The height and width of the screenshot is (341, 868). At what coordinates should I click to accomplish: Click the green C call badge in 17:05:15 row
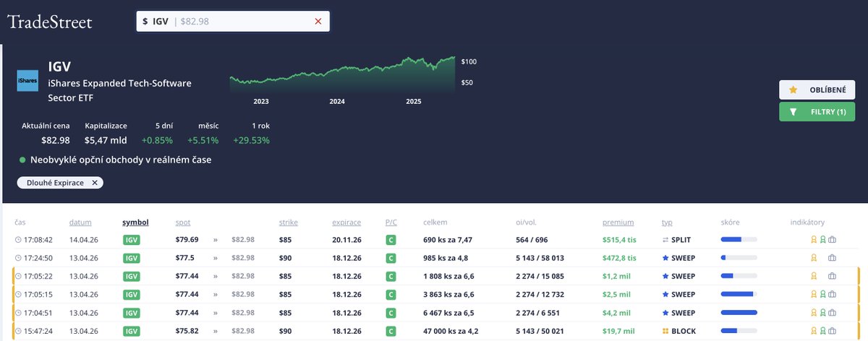[x=391, y=295]
